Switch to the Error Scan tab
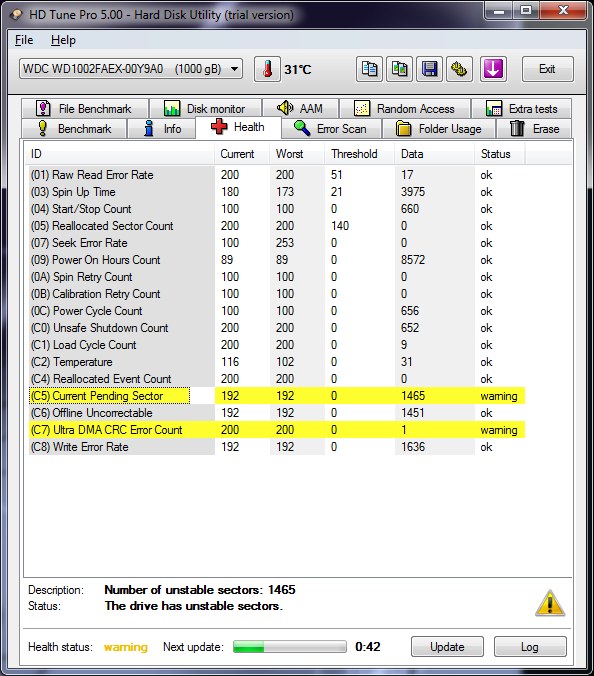594x676 pixels. 331,128
